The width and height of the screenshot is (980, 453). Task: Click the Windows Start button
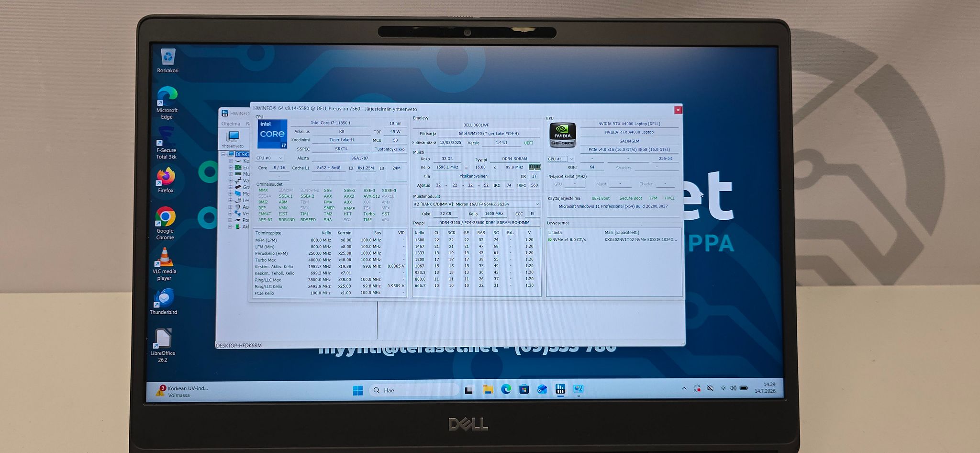coord(357,390)
